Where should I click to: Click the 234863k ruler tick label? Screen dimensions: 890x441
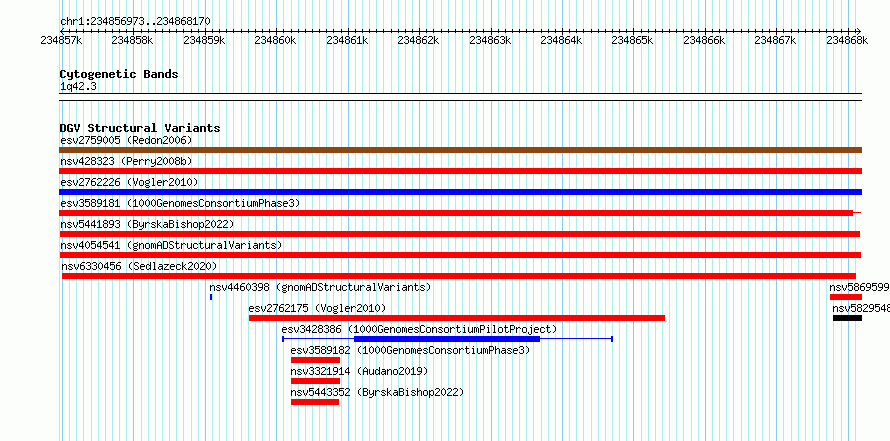[490, 40]
